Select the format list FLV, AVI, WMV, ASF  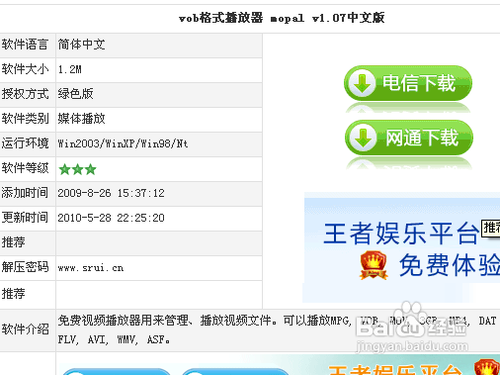(114, 340)
